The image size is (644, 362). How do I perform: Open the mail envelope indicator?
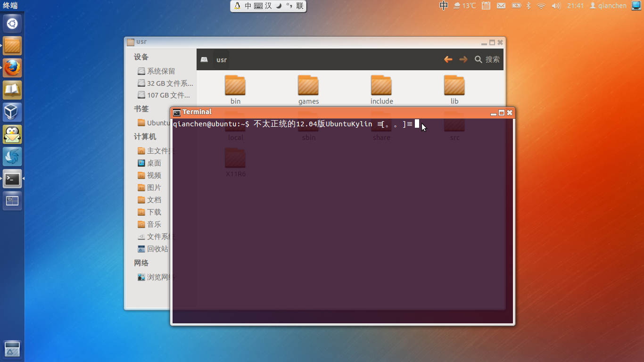pos(501,6)
